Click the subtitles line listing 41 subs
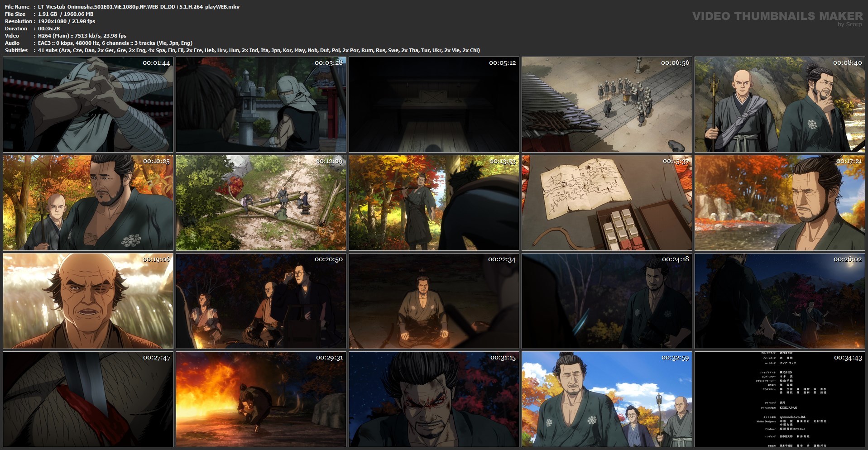The height and width of the screenshot is (450, 868). [x=259, y=50]
